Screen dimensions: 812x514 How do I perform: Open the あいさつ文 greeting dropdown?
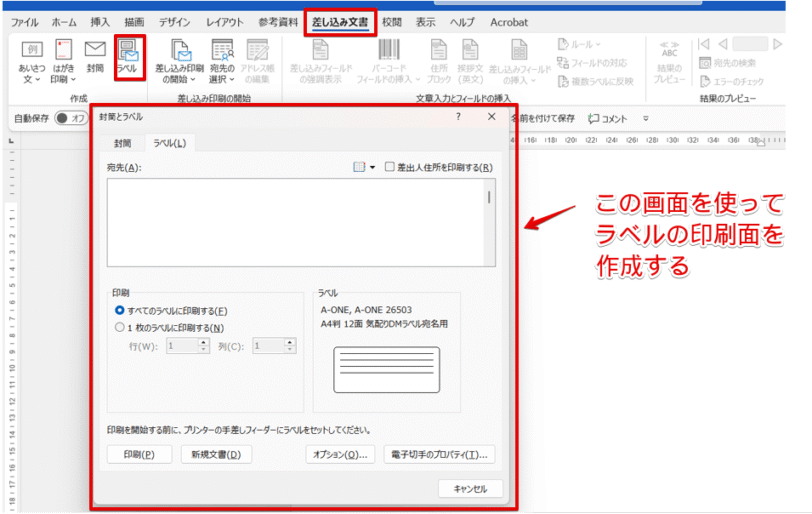[32, 62]
